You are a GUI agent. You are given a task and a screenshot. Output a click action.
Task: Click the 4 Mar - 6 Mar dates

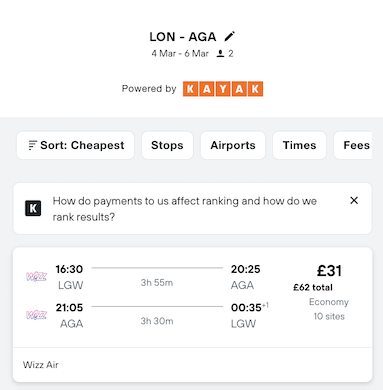click(x=180, y=53)
